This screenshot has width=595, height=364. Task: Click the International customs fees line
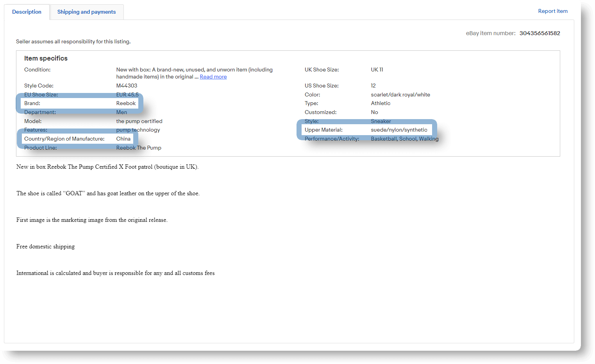tap(116, 273)
